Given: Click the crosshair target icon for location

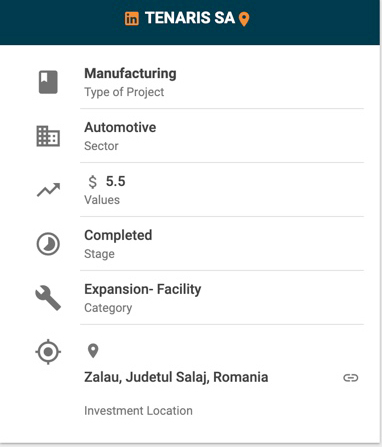Looking at the screenshot, I should tap(48, 352).
